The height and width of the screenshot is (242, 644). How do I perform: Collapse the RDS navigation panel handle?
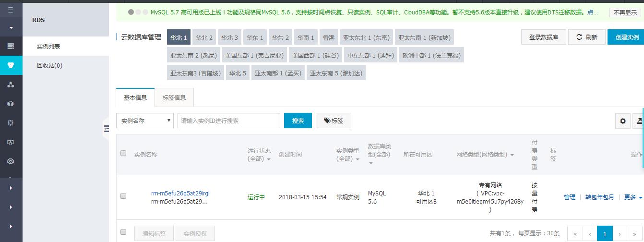[106, 128]
